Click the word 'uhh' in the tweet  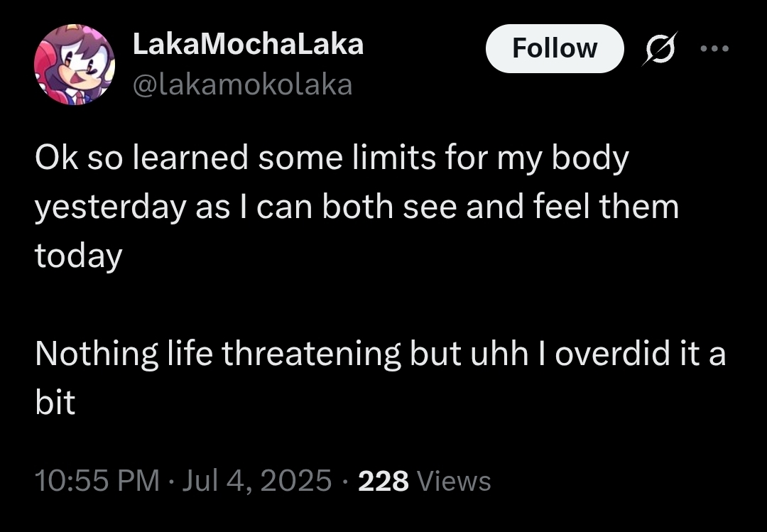point(499,353)
